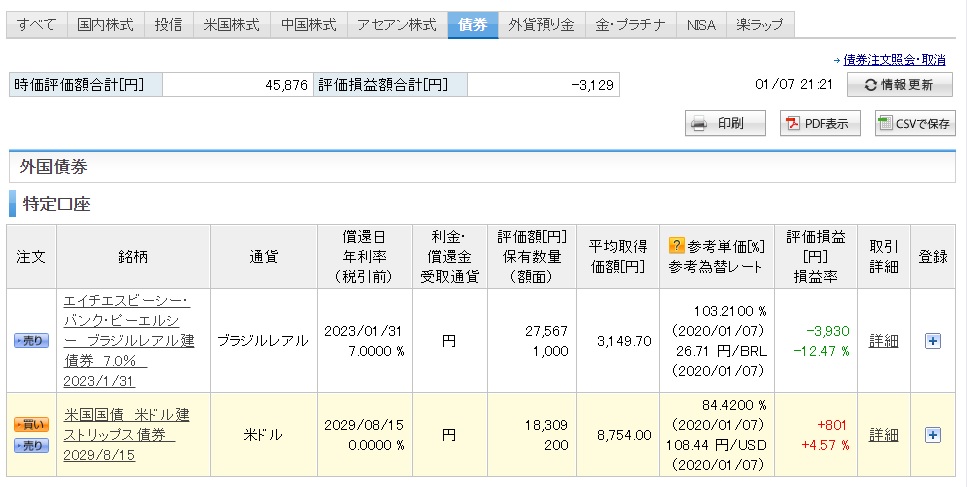
Task: Open the 米国国債 米ドル建ストリップス債券 link
Action: [126, 435]
